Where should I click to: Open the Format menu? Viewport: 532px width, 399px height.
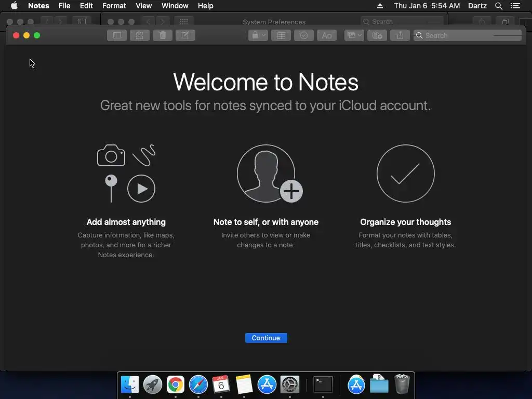(114, 6)
